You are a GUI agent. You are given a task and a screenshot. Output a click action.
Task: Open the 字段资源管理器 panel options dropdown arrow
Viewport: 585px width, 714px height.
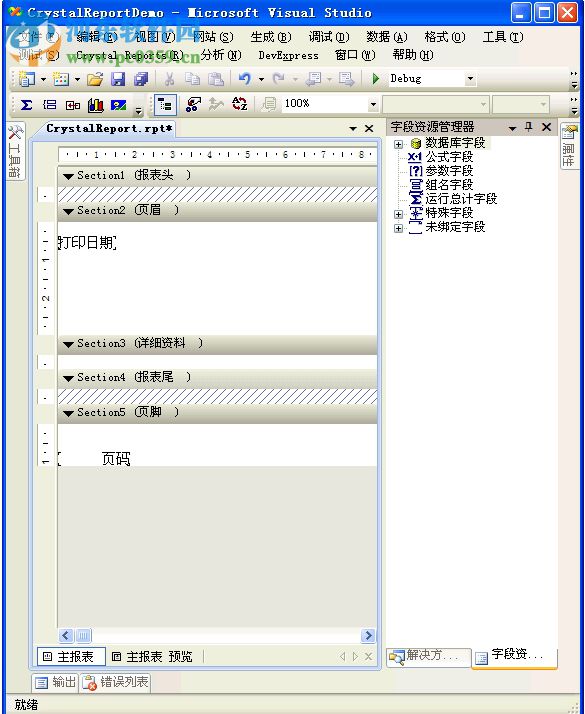512,128
